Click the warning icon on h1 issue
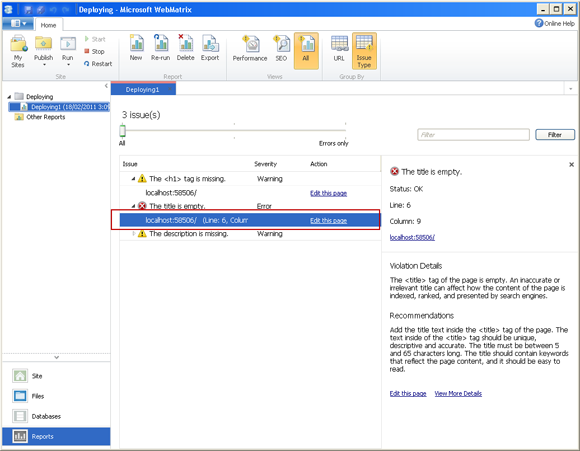This screenshot has height=451, width=580. click(x=142, y=179)
